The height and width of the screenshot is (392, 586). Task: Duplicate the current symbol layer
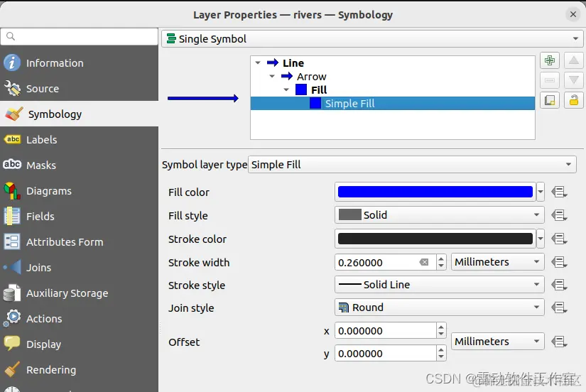click(x=549, y=100)
